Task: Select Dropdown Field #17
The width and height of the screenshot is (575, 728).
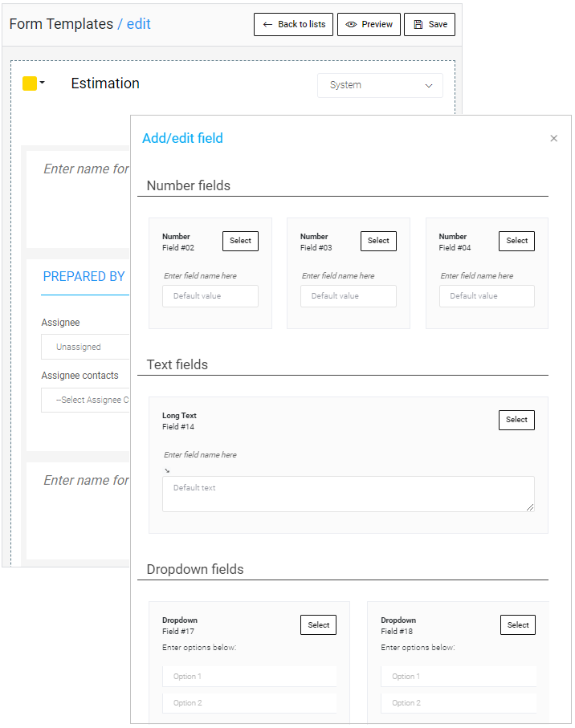Action: coord(318,625)
